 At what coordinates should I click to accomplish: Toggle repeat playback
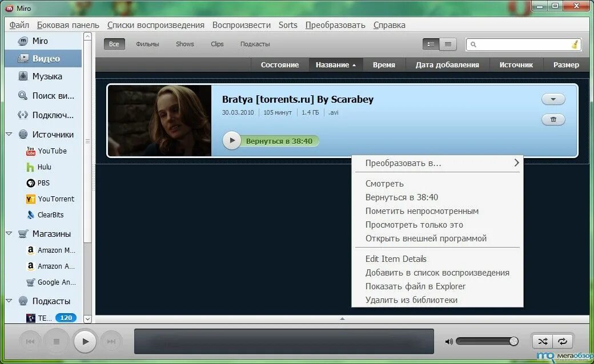563,342
